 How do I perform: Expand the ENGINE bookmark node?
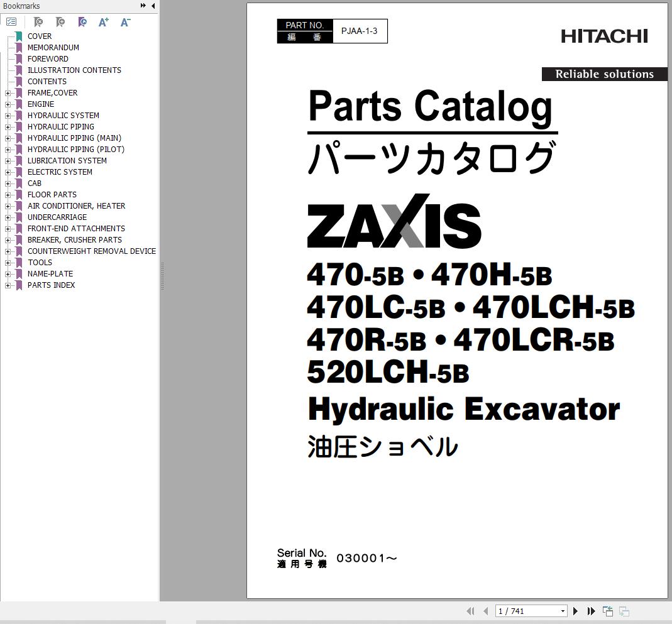8,104
